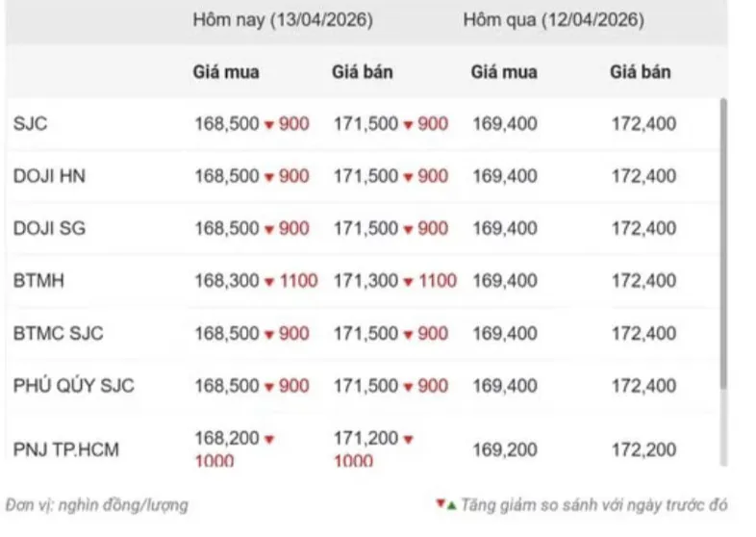Click the Giá mua column header under Hôm nay
The height and width of the screenshot is (537, 756).
226,72
